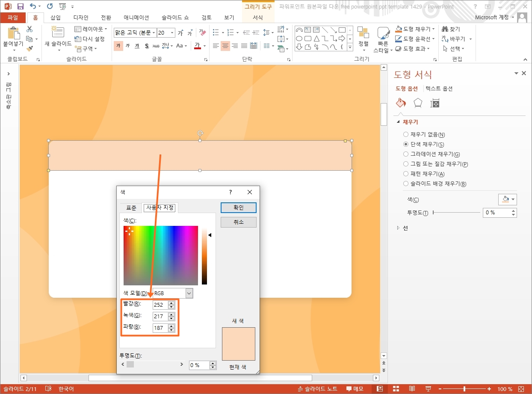Switch to the Design (디자인) tab
Image resolution: width=532 pixels, height=394 pixels.
[81, 18]
